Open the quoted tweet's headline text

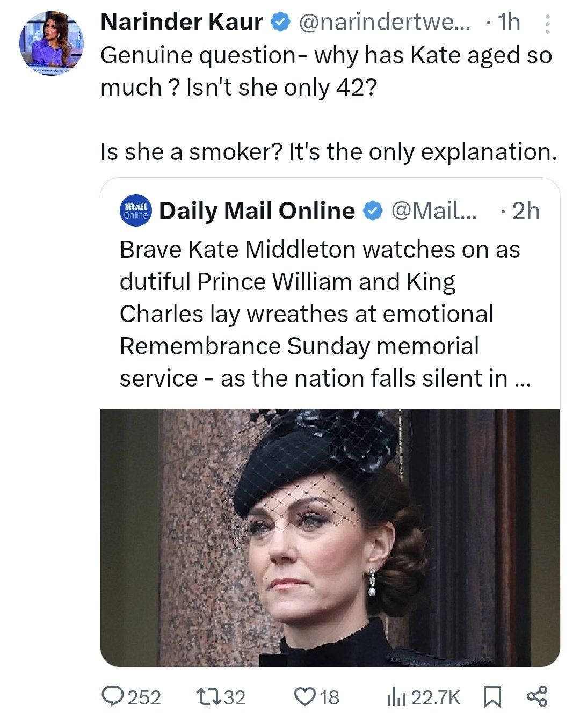[x=325, y=314]
